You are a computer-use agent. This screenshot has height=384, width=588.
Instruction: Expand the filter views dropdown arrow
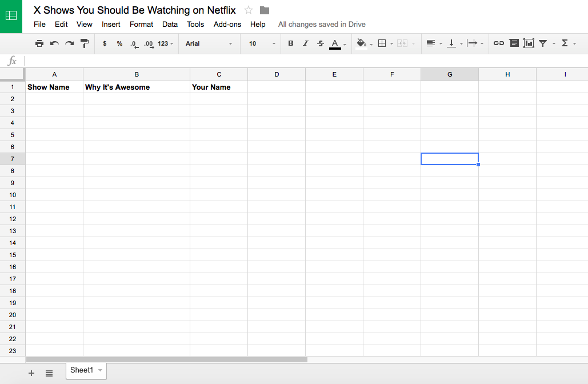click(554, 44)
